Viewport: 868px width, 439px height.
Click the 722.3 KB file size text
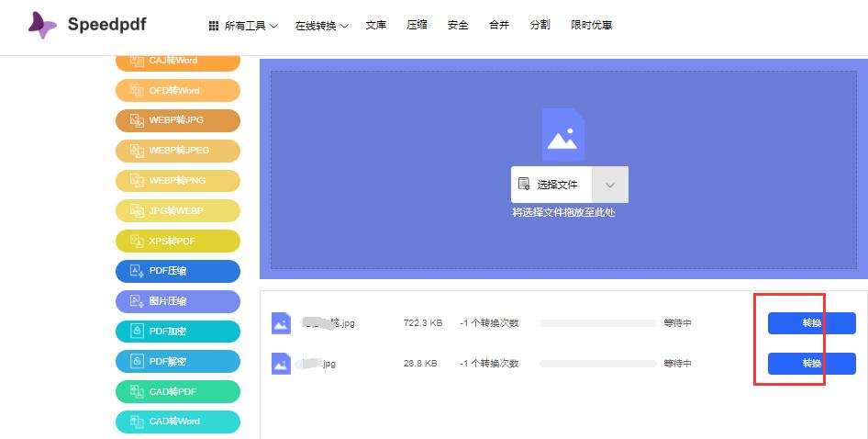coord(423,323)
